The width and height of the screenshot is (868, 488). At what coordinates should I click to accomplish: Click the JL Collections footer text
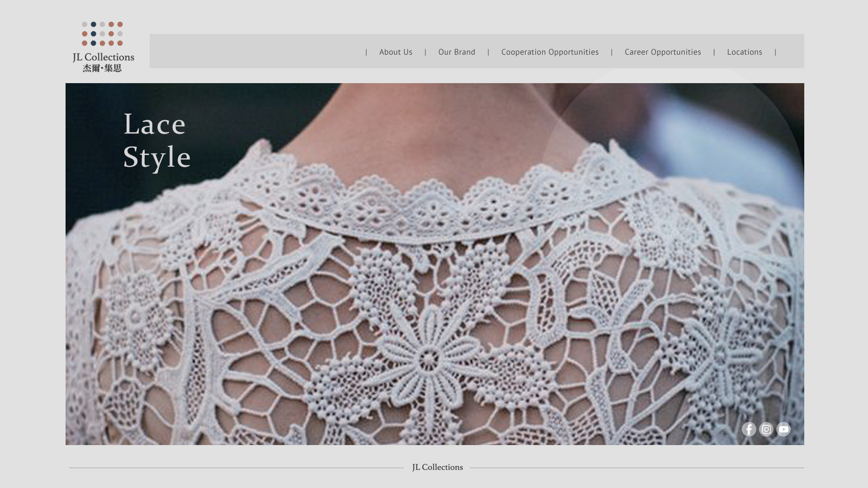437,467
